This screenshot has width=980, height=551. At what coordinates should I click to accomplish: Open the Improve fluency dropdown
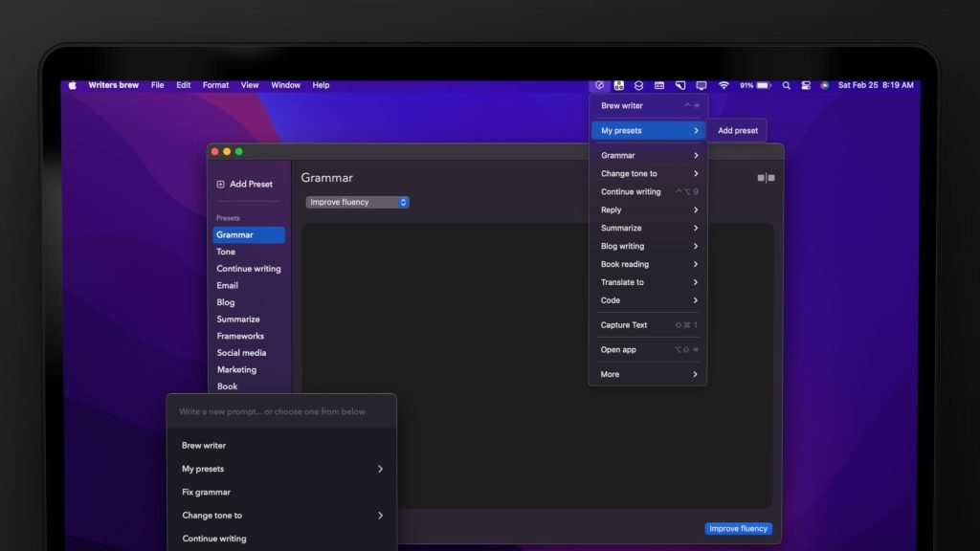point(357,202)
